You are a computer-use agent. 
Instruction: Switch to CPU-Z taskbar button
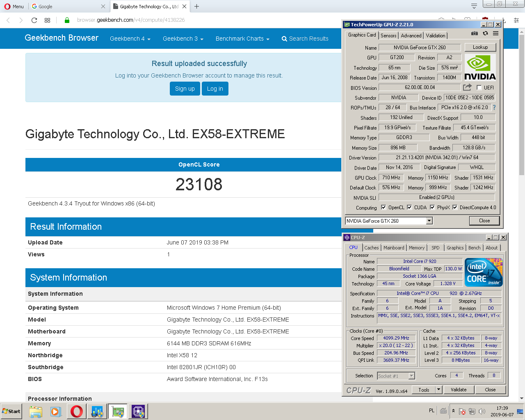138,411
